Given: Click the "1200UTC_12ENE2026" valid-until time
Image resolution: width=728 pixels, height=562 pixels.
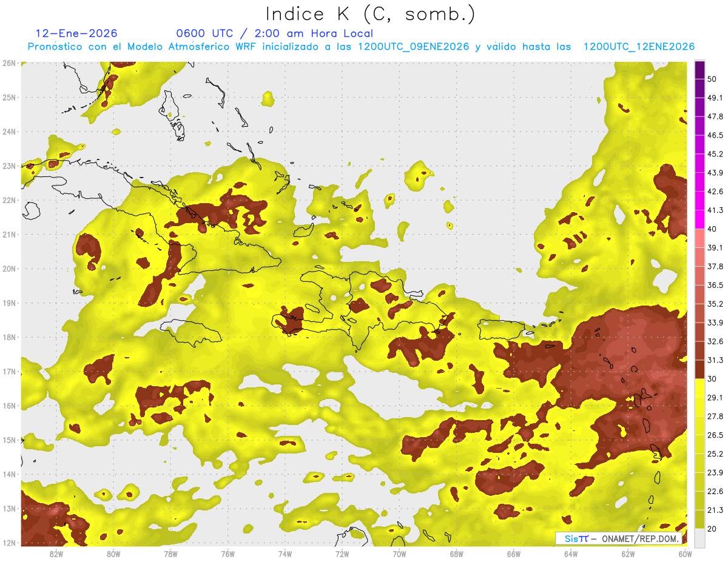Looking at the screenshot, I should 639,47.
